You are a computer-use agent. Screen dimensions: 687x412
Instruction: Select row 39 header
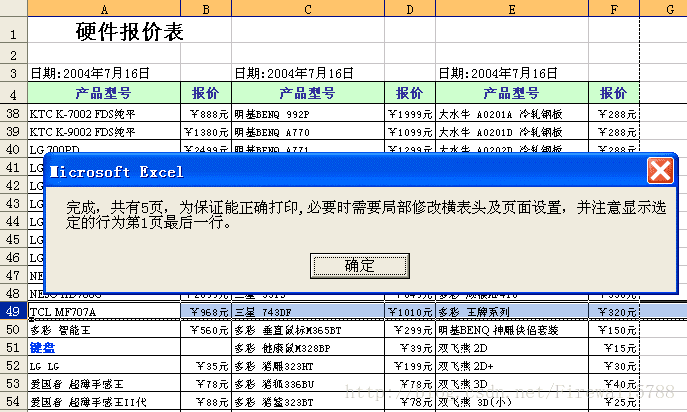click(x=14, y=131)
